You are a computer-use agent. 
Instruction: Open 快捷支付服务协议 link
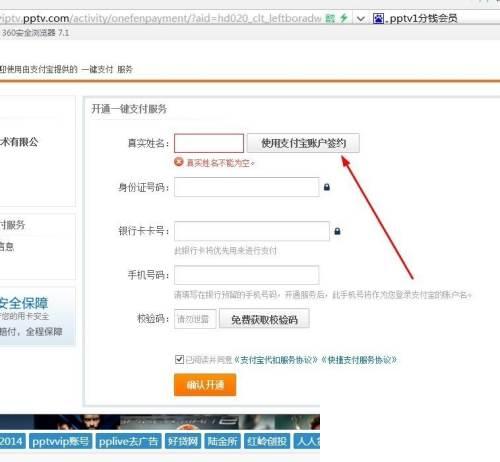point(359,360)
